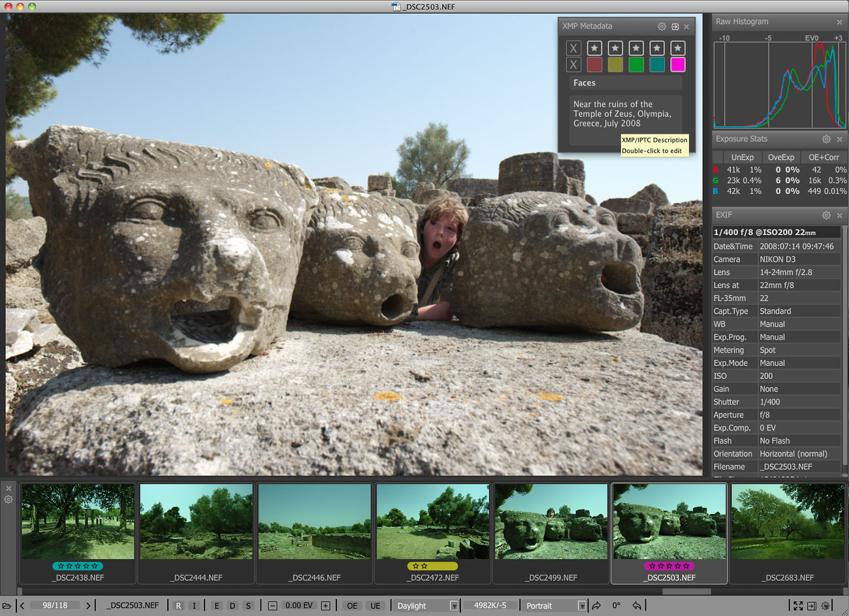The height and width of the screenshot is (616, 849).
Task: Apply the magenta color label
Action: pos(678,64)
